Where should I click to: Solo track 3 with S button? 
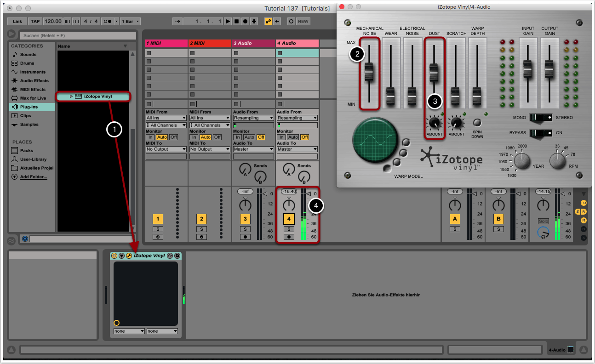pos(246,229)
